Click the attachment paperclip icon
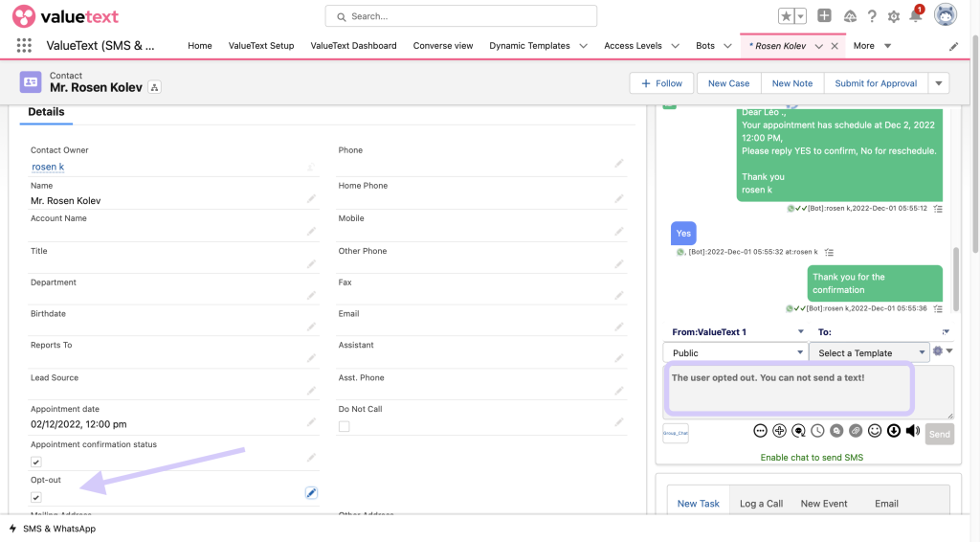 click(x=856, y=431)
